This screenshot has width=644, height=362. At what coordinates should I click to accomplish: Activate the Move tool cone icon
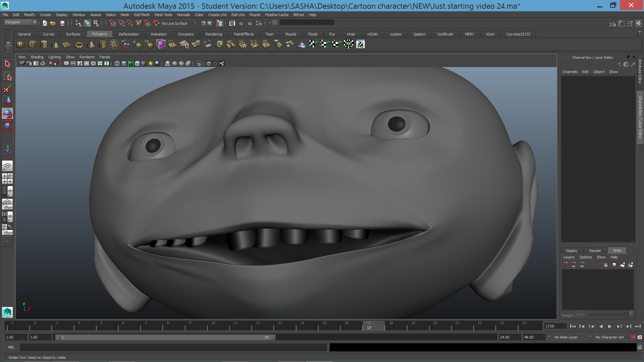[x=7, y=101]
